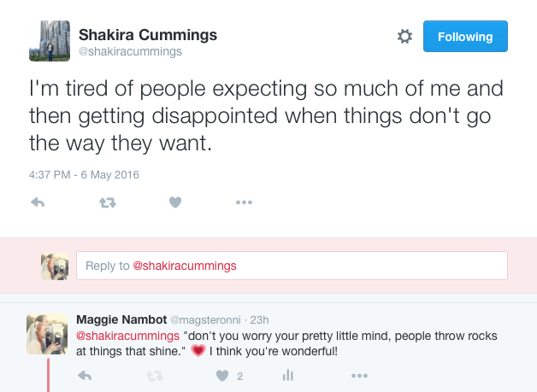Reply to Maggie Nambot's tweet

point(84,375)
